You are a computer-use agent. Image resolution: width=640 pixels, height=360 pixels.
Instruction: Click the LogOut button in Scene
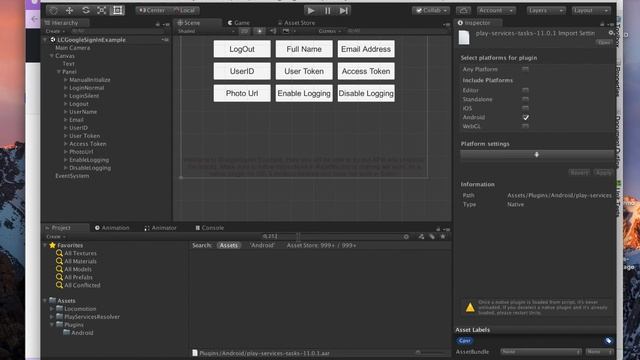242,49
